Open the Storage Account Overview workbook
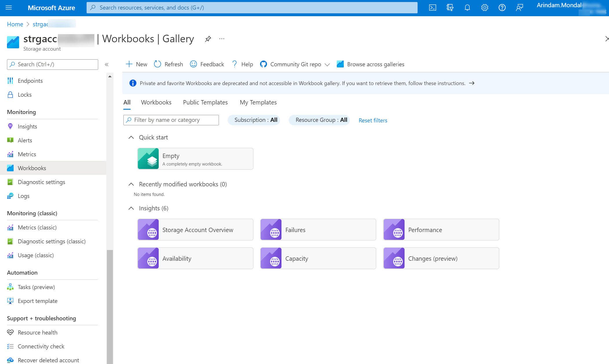Screen dimensions: 609x364 click(x=195, y=229)
